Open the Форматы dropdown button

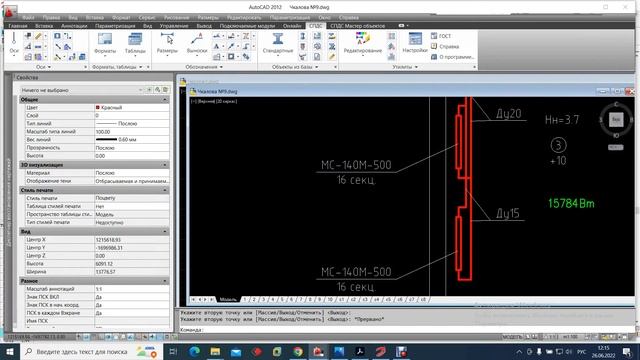point(105,44)
